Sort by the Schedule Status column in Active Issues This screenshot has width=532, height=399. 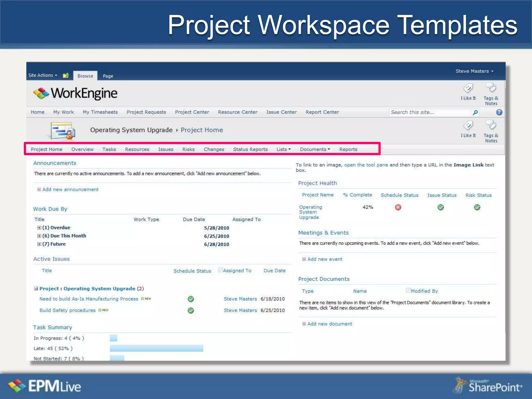point(192,271)
